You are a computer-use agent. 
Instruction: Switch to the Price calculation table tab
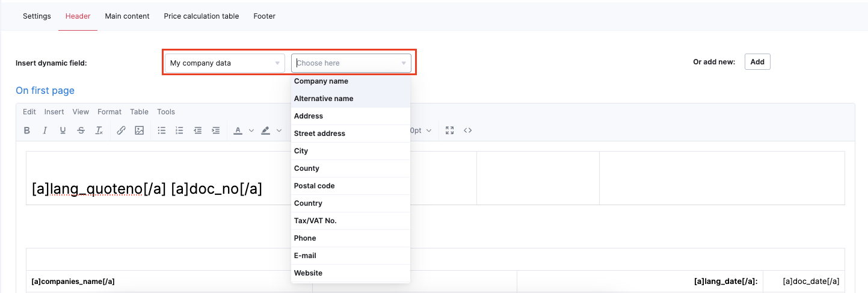tap(201, 16)
